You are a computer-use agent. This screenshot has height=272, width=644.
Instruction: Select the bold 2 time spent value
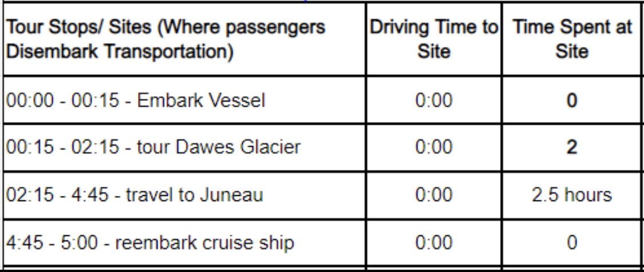click(x=572, y=148)
